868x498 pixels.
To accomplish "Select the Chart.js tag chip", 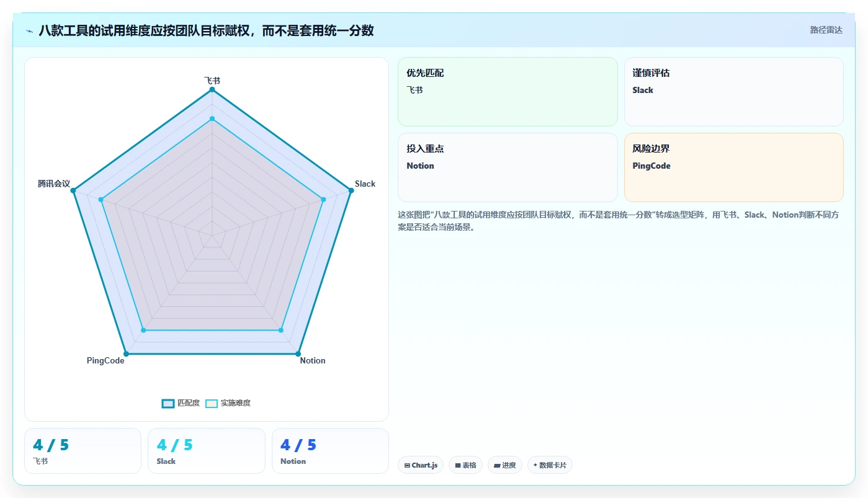I will pos(421,465).
